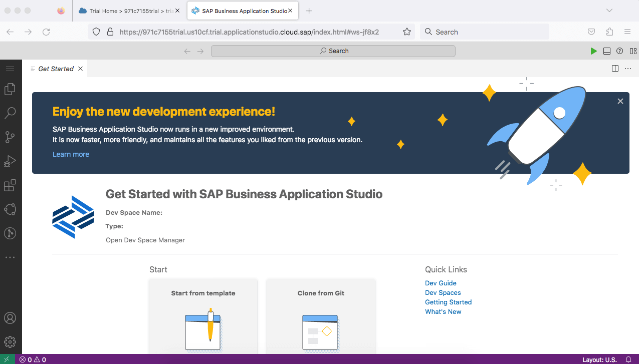
Task: Customize layout icon in title bar
Action: (633, 51)
